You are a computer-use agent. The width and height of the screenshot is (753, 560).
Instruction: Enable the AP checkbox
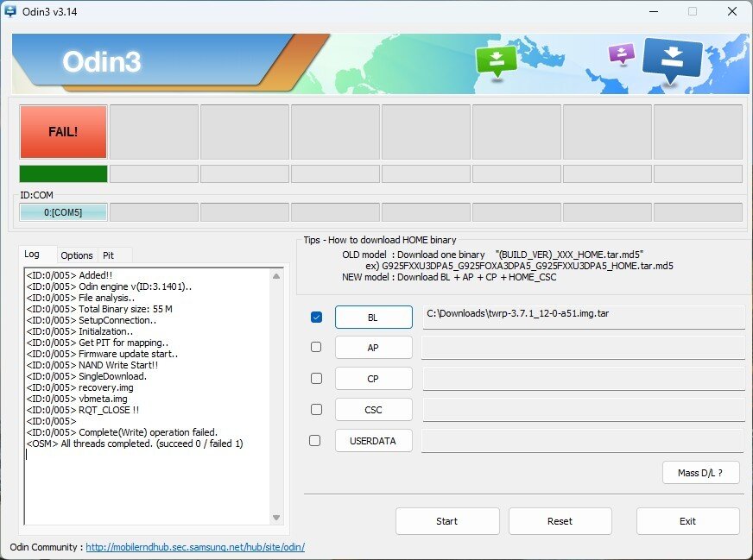pyautogui.click(x=316, y=347)
